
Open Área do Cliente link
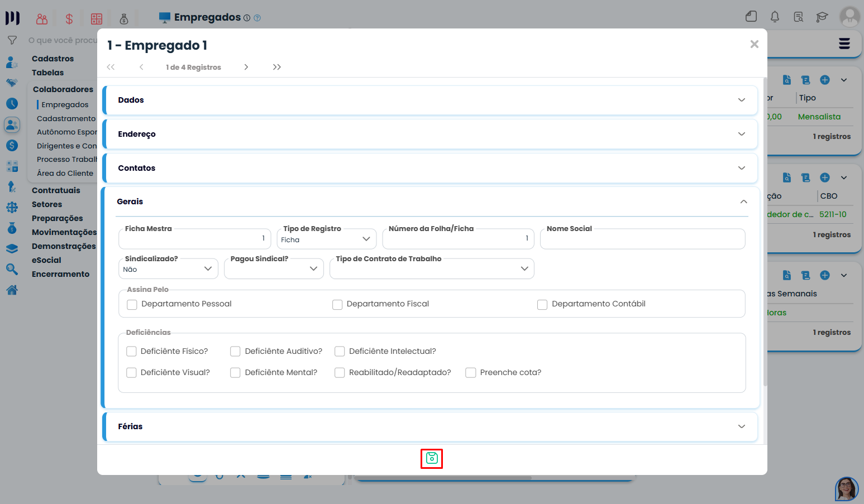(65, 173)
